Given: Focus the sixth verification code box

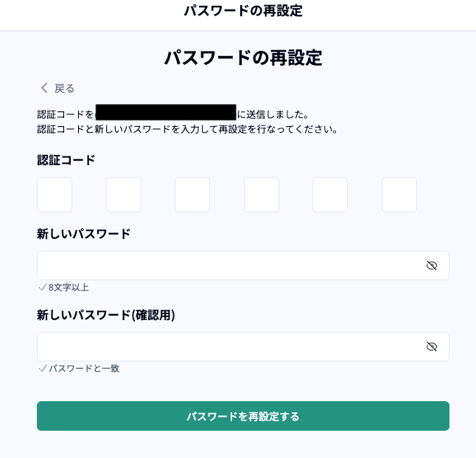Looking at the screenshot, I should coord(399,195).
